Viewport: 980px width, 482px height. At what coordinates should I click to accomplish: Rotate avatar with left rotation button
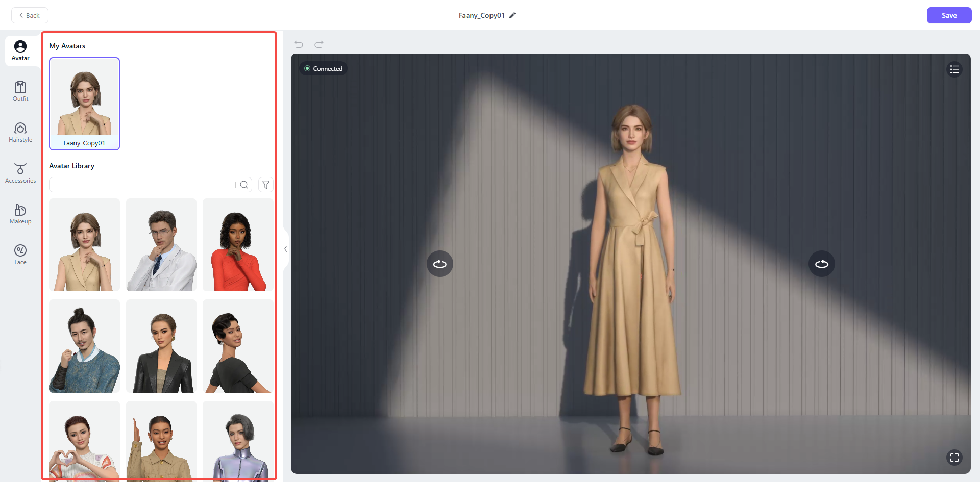coord(440,264)
